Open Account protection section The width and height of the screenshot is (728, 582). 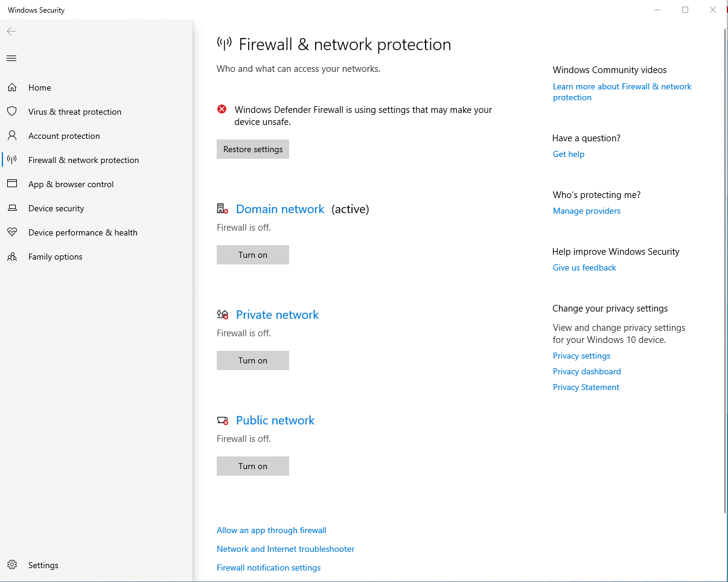pyautogui.click(x=64, y=136)
